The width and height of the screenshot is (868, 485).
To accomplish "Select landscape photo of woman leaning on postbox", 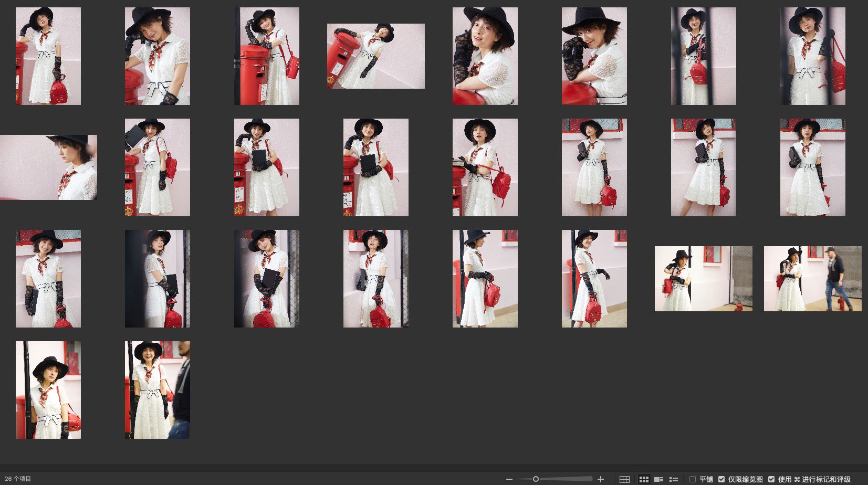I will pyautogui.click(x=376, y=56).
